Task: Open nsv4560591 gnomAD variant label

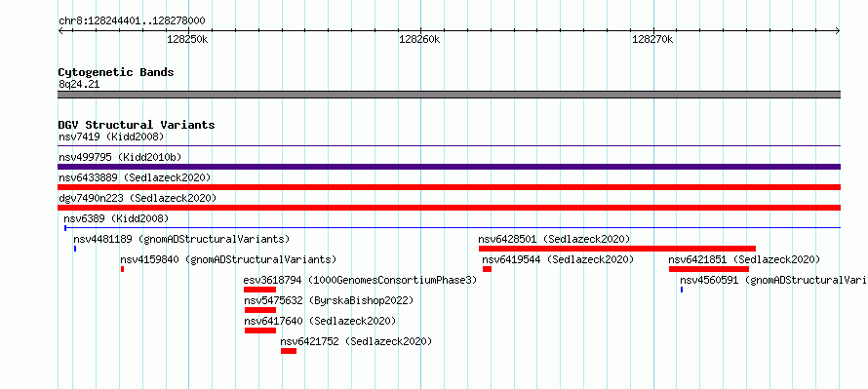Action: point(774,280)
